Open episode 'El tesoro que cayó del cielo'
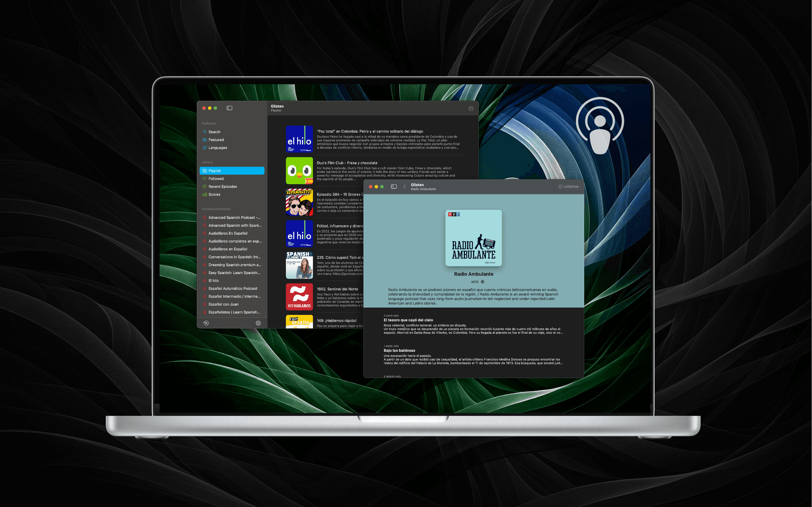This screenshot has height=507, width=812. [x=408, y=320]
